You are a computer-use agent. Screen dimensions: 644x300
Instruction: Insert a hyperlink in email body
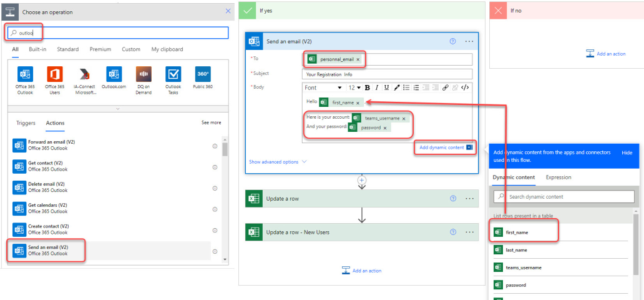tap(445, 87)
